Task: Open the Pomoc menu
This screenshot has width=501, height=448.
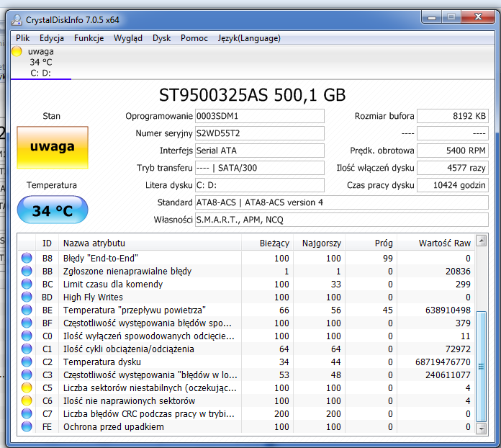Action: (x=194, y=38)
